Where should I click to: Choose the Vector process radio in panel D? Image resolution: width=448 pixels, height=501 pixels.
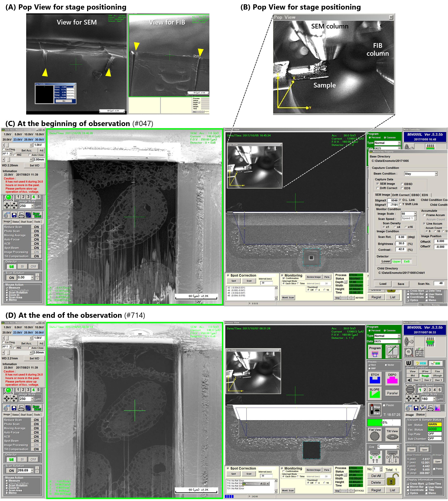tap(386, 365)
